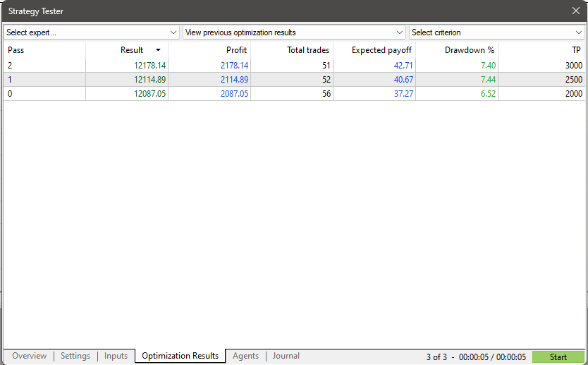This screenshot has width=588, height=365.
Task: Sort by the Expected payoff column
Action: click(374, 50)
